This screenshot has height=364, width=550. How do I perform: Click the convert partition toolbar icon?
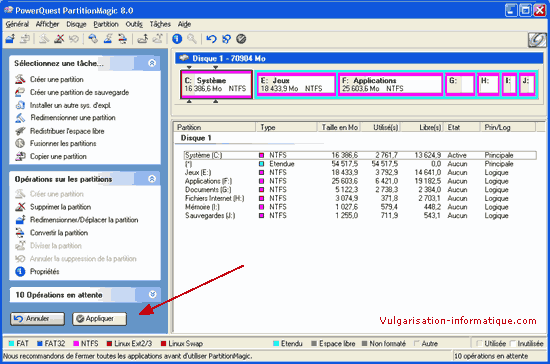click(122, 39)
